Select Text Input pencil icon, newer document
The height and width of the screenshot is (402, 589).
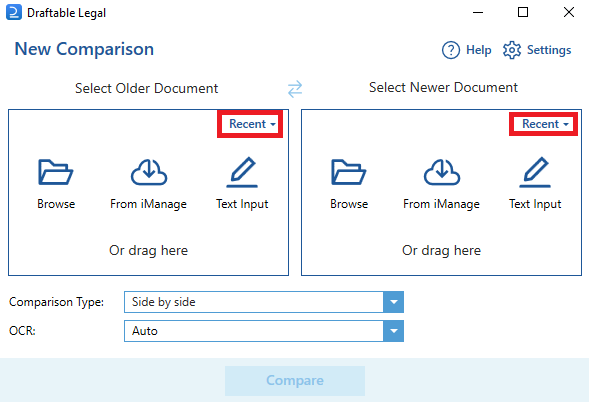pos(535,172)
